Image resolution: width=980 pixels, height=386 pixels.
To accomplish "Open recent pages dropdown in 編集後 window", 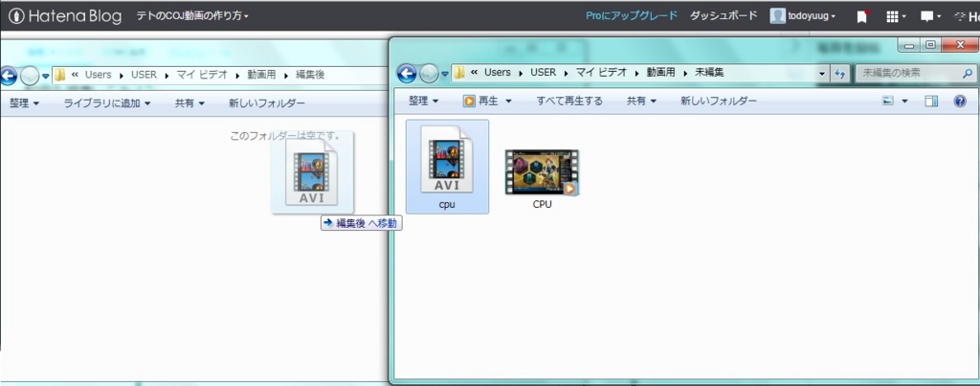I will point(46,77).
